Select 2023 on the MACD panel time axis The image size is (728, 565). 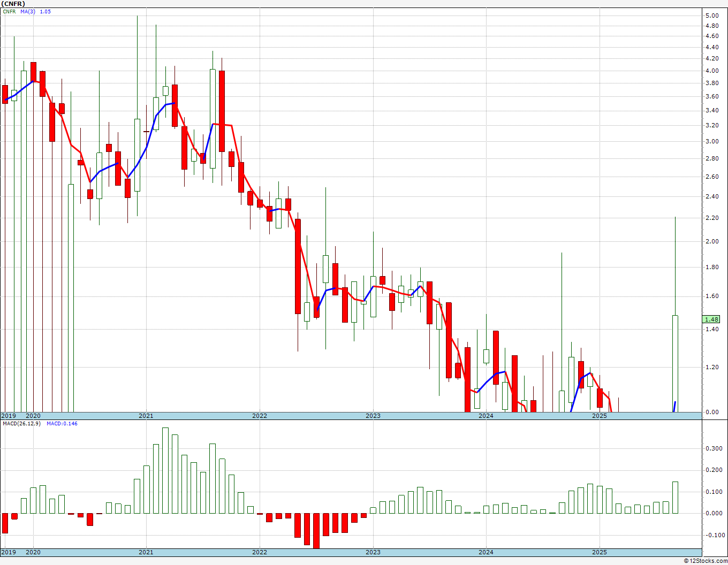point(373,552)
